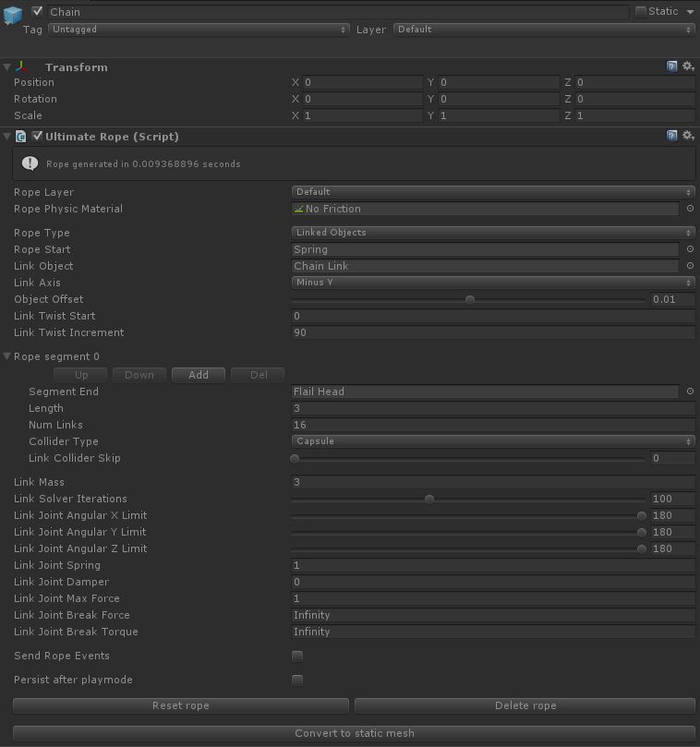Click the Delete rope button
700x747 pixels.
pyautogui.click(x=525, y=705)
